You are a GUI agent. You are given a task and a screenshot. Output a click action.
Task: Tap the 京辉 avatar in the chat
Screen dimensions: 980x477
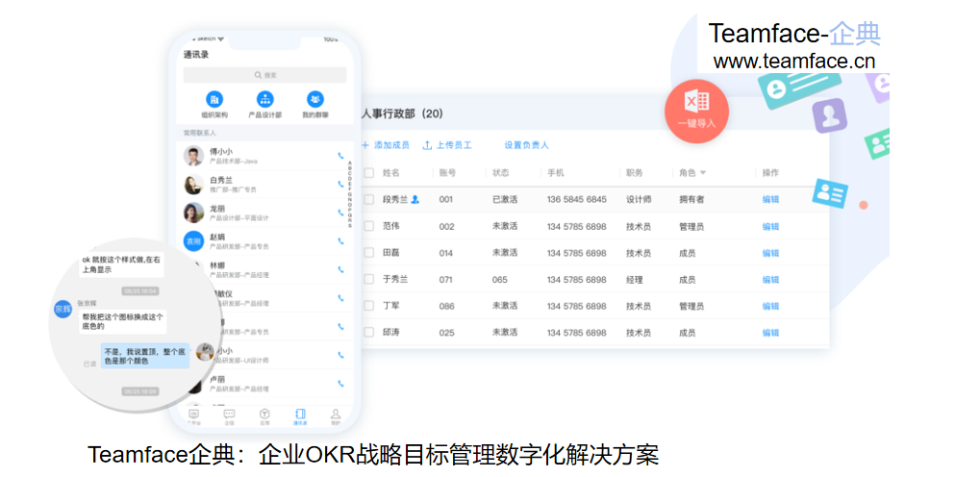[63, 308]
